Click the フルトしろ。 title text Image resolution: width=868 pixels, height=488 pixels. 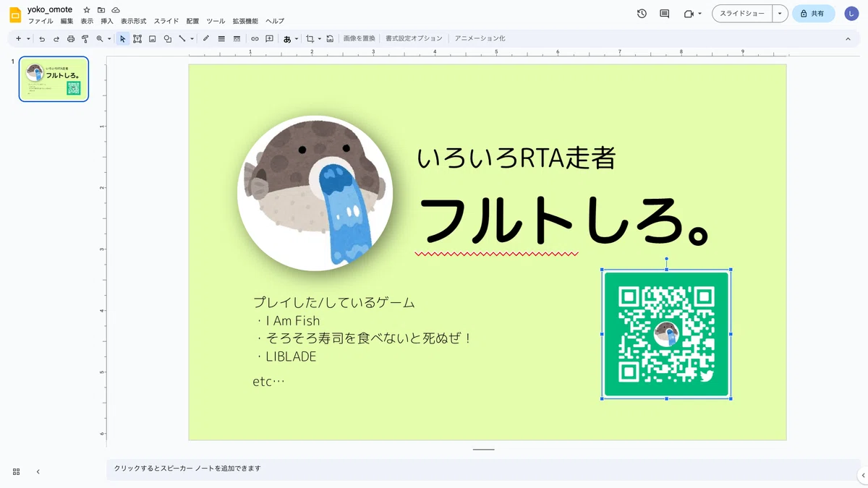click(x=566, y=220)
